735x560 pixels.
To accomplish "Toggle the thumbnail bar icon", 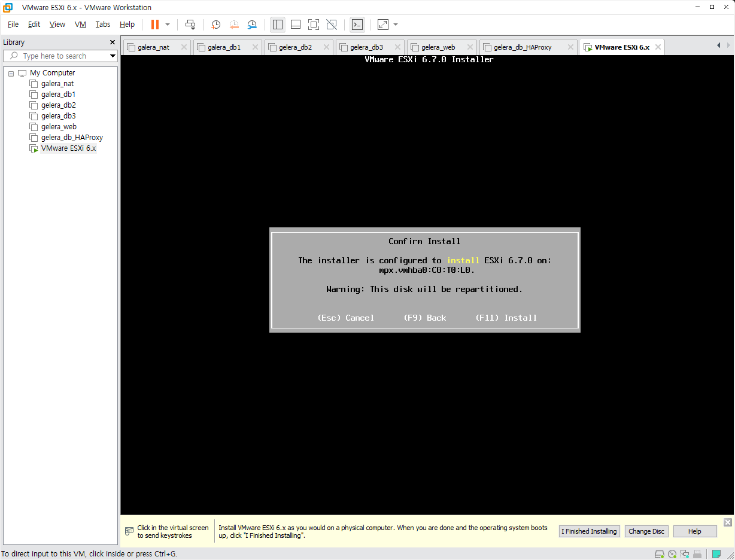I will (296, 25).
